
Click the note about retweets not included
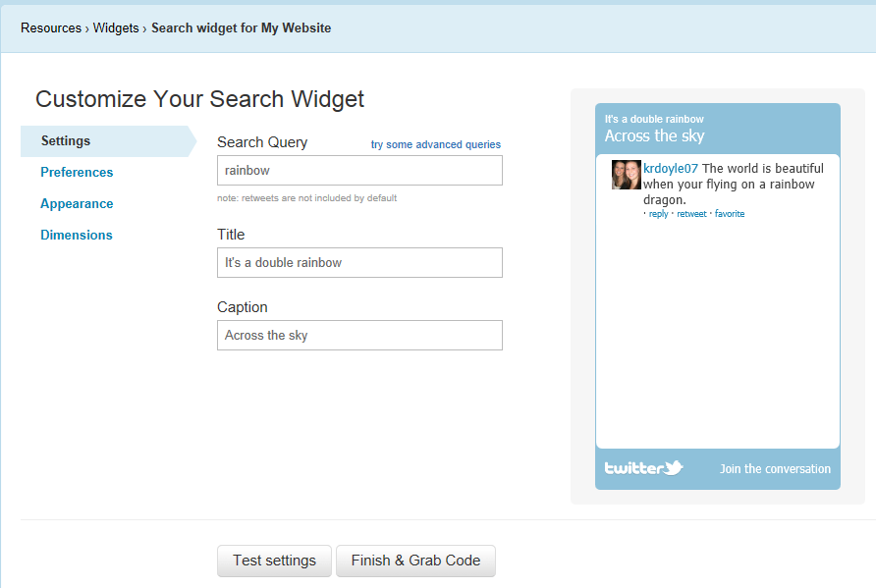[306, 198]
